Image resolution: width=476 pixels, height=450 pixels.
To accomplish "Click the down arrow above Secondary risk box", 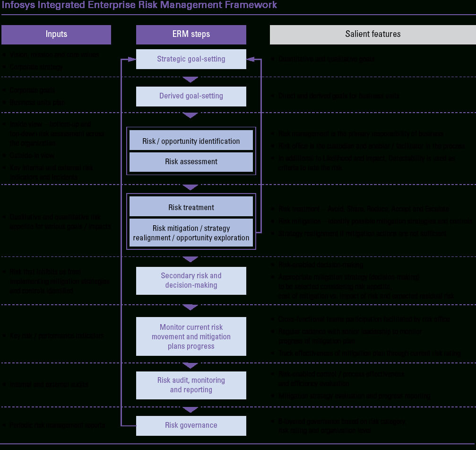I will tap(190, 259).
